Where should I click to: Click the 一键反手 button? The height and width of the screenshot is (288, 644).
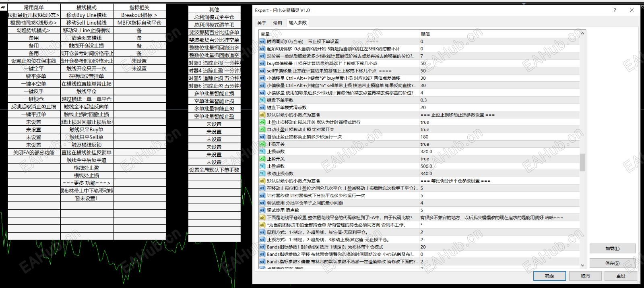(x=34, y=91)
